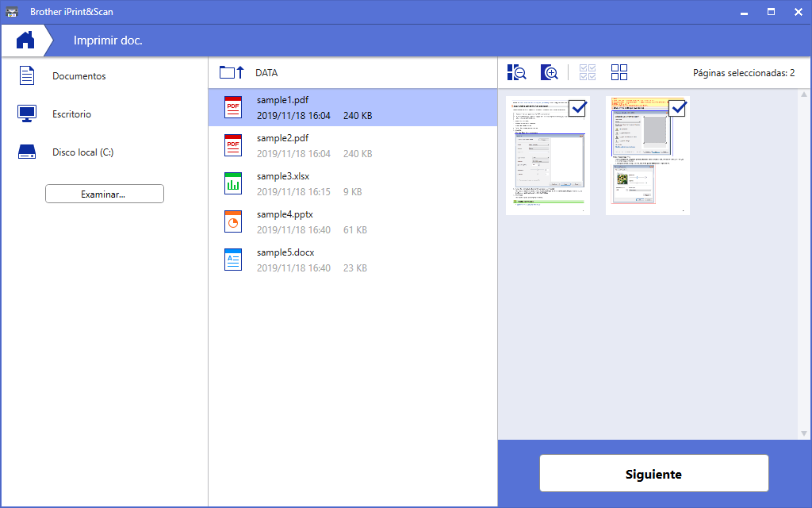This screenshot has height=508, width=812.
Task: Open the Documentos folder location
Action: 79,76
